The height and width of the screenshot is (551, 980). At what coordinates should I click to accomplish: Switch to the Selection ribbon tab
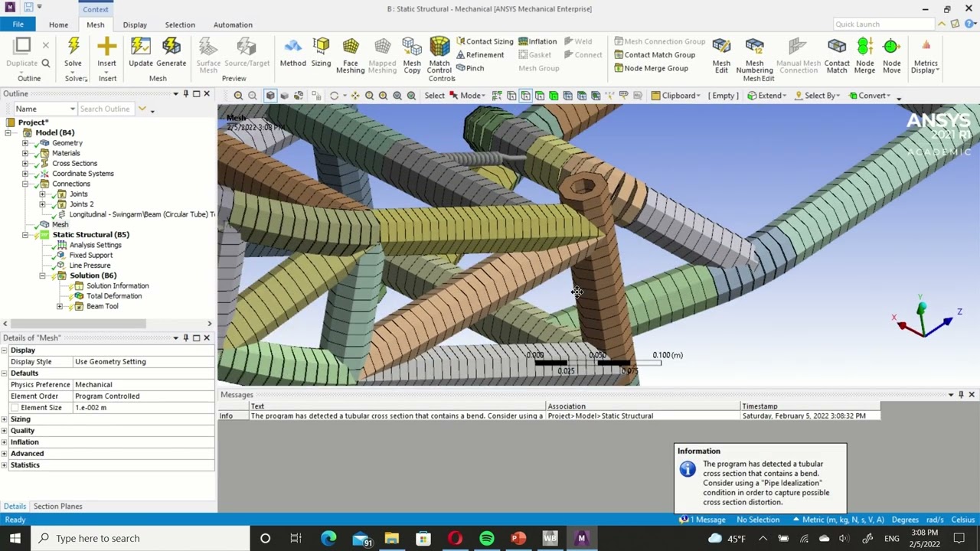180,24
